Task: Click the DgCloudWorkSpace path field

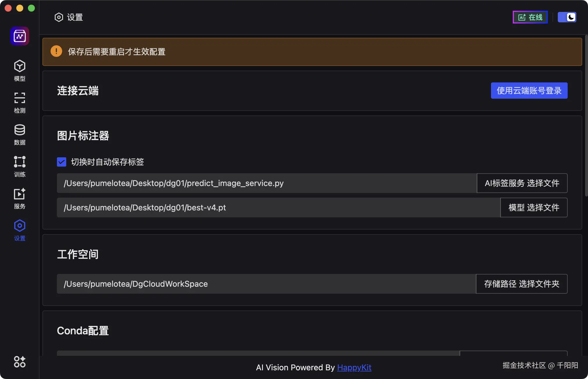Action: click(x=266, y=284)
